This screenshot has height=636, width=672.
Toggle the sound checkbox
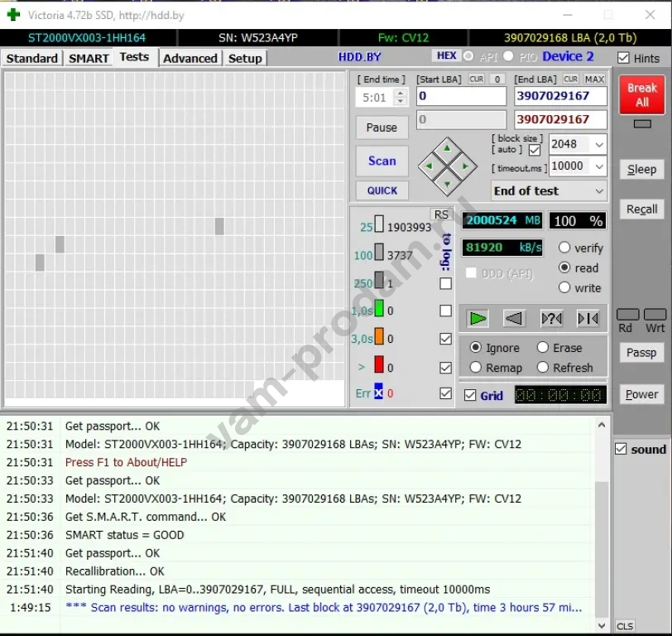[x=621, y=449]
